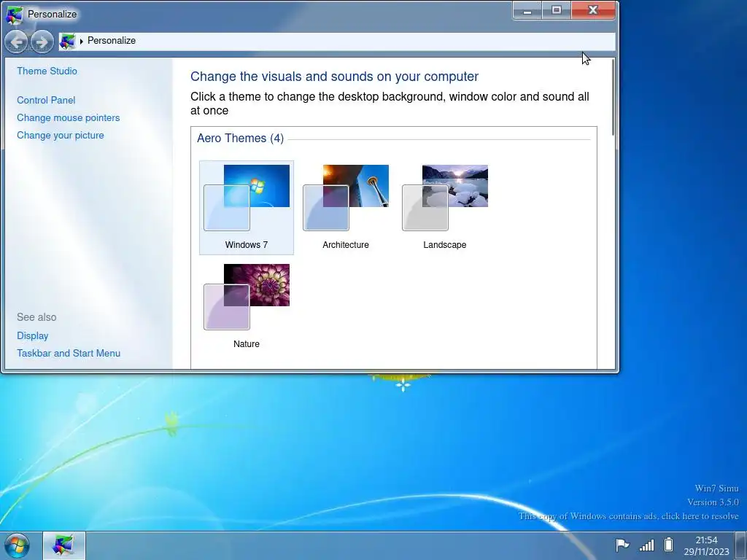Minimize the Personalize window
The height and width of the screenshot is (560, 747).
coord(527,10)
